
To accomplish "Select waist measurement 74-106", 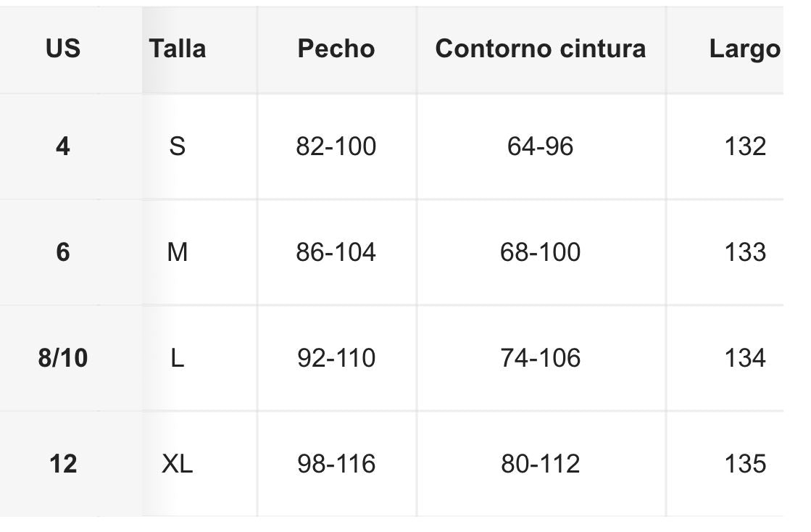I will [x=541, y=358].
